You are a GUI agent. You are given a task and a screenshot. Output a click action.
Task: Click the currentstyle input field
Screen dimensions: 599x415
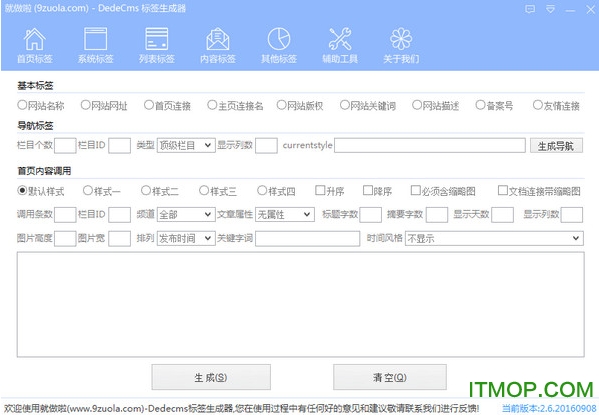430,145
